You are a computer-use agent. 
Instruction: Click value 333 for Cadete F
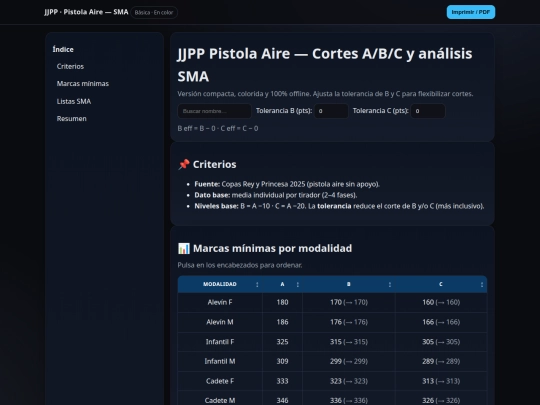[x=282, y=381]
